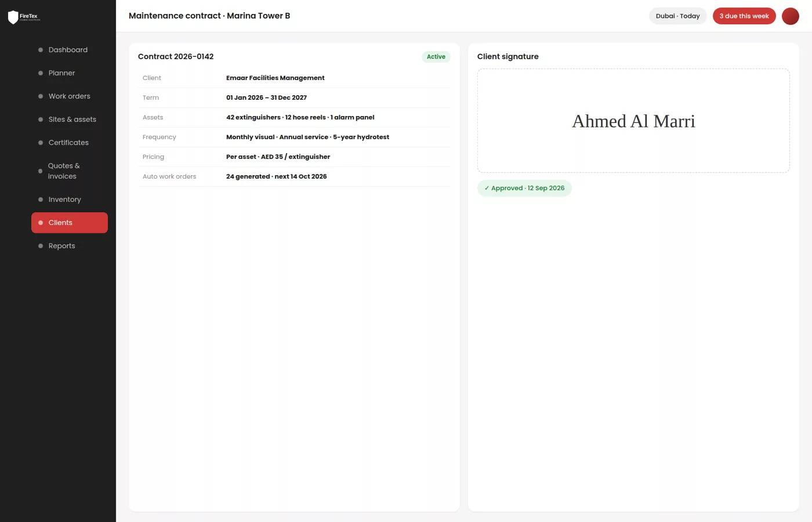Open the Inventory page
This screenshot has width=812, height=522.
pos(70,200)
